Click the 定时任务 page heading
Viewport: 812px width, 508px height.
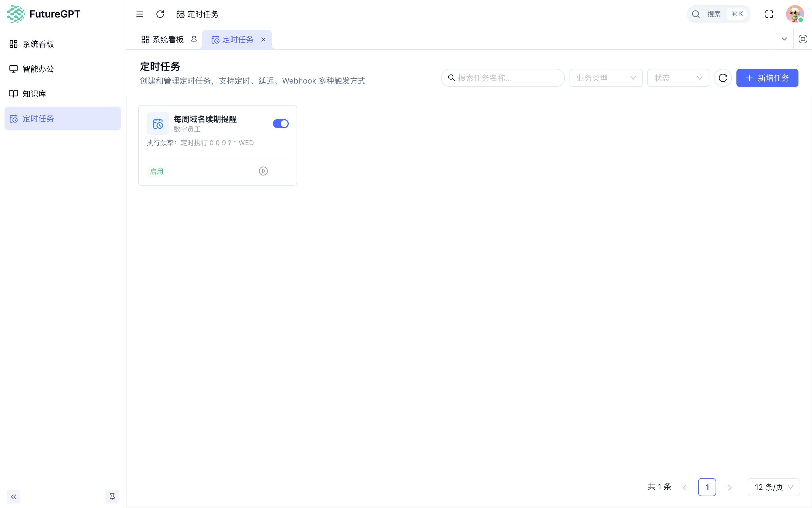[160, 67]
